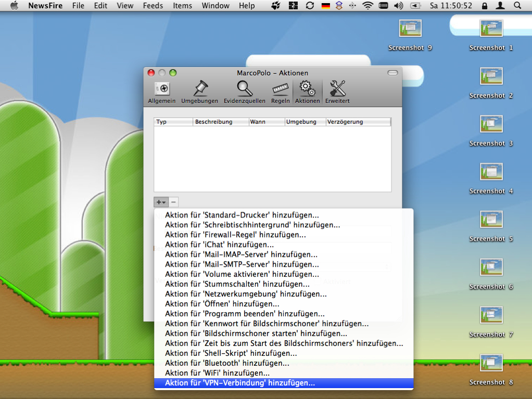Select Screenshot 4 desktop icon
The width and height of the screenshot is (532, 399).
pos(491,178)
